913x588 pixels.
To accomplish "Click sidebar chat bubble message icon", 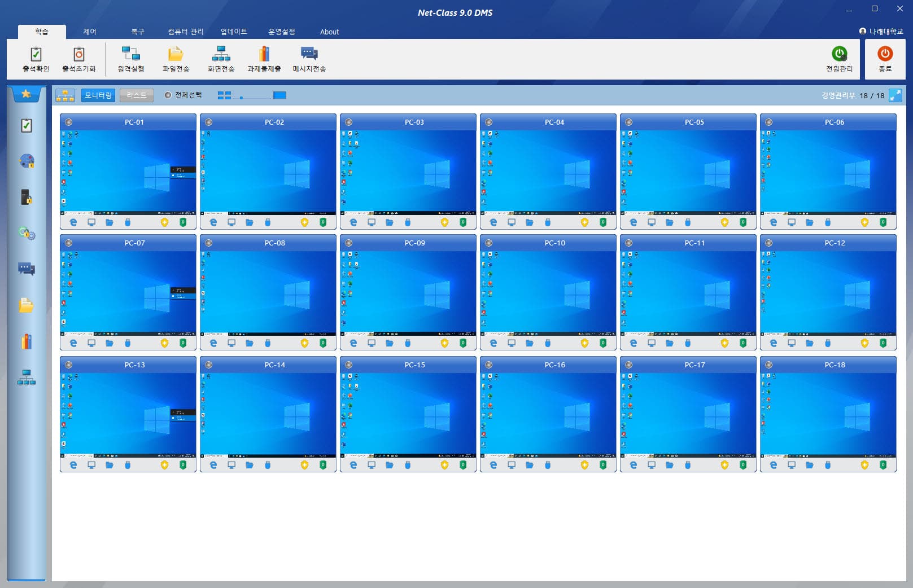I will point(27,269).
